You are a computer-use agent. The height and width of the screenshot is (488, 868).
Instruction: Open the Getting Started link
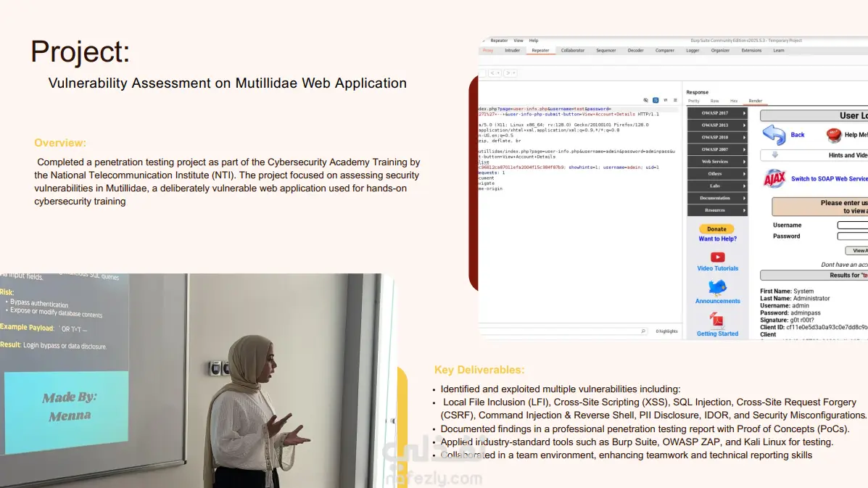[x=717, y=334]
